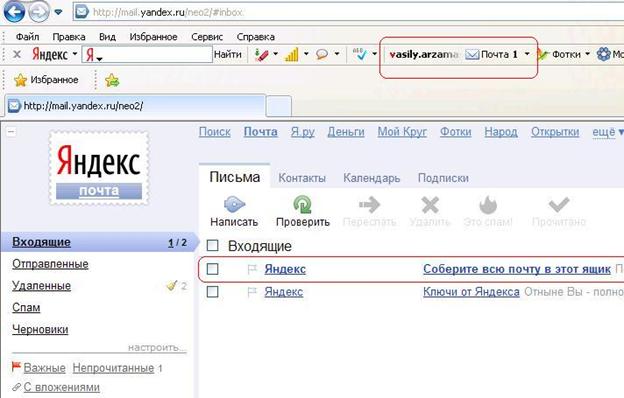The height and width of the screenshot is (398, 624).
Task: Click the add to favorites star icon
Action: 112,80
